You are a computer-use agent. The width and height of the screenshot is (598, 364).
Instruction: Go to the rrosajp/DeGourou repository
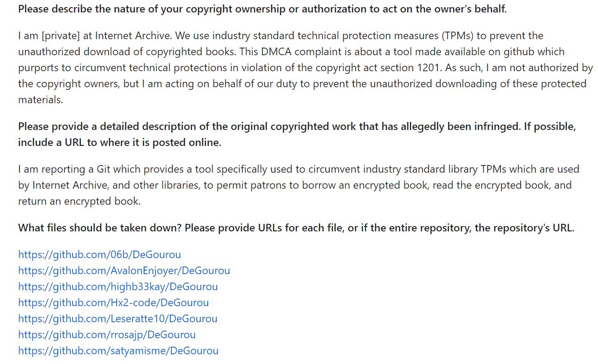click(107, 335)
